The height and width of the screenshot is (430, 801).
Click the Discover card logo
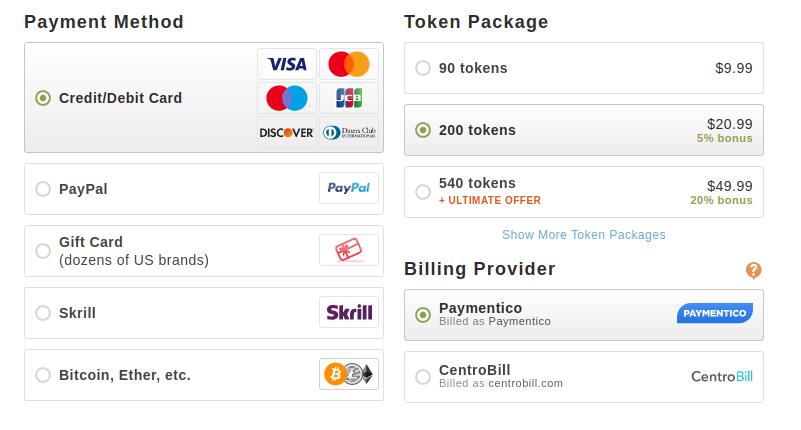(x=287, y=132)
